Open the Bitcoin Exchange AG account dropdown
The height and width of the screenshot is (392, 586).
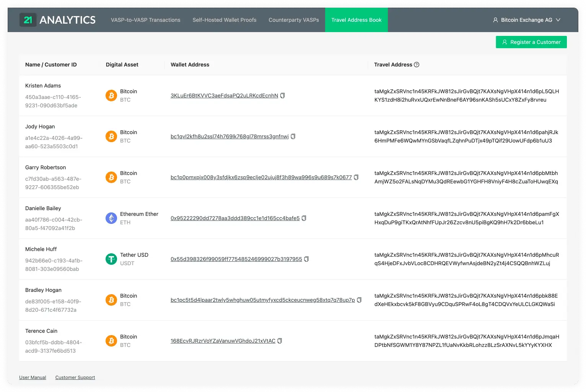point(526,19)
